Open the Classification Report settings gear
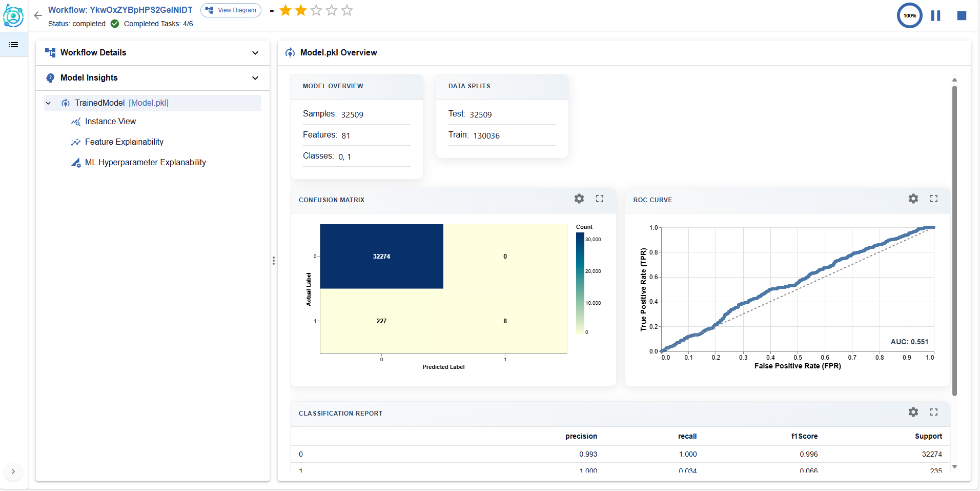This screenshot has width=980, height=491. tap(913, 412)
